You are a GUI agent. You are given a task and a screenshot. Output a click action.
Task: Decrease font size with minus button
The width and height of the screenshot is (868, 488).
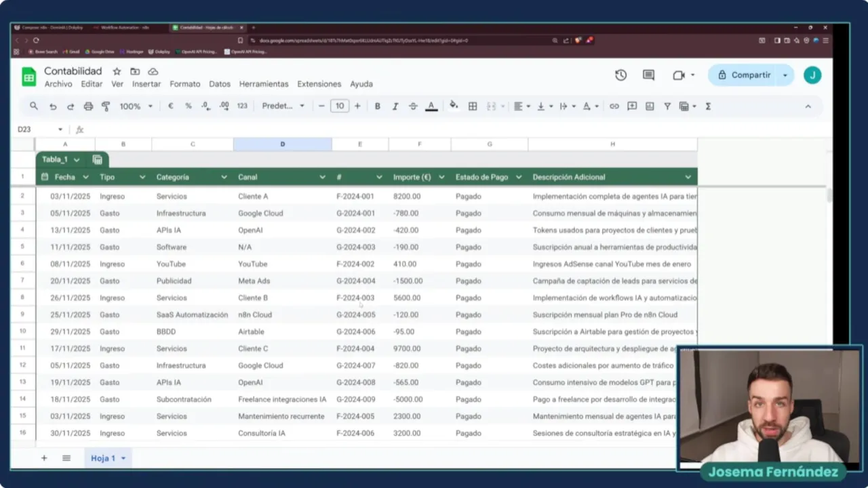click(x=321, y=106)
